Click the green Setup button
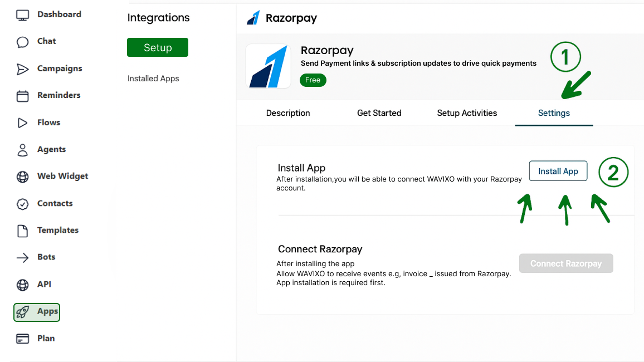This screenshot has width=644, height=362. 158,48
